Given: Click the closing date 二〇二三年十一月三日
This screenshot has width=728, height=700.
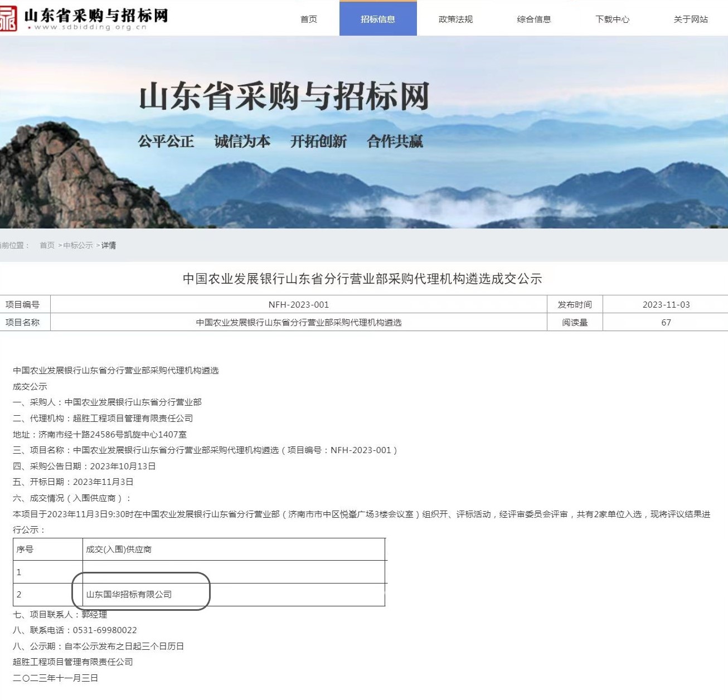Looking at the screenshot, I should [x=55, y=678].
